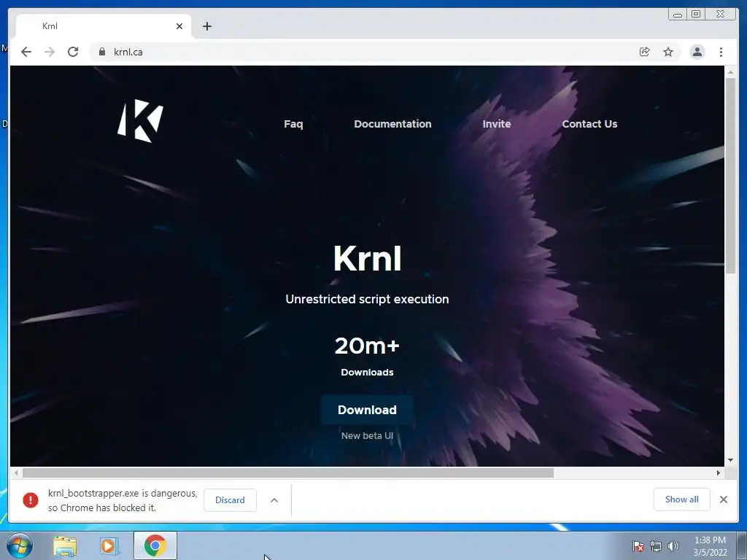Expand options for blocked download chevron
747x560 pixels.
click(274, 500)
